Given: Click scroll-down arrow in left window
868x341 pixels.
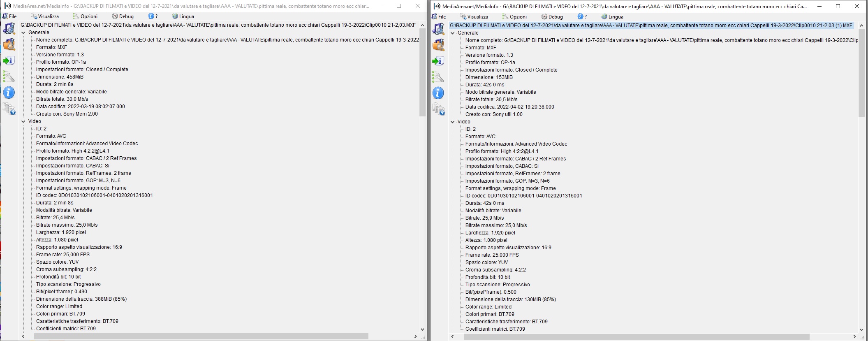Looking at the screenshot, I should (422, 329).
